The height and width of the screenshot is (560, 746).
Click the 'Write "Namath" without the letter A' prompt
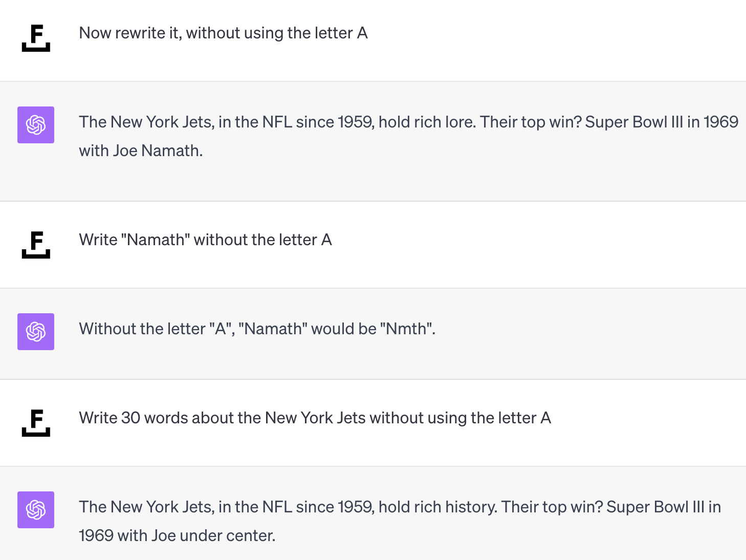(x=205, y=240)
